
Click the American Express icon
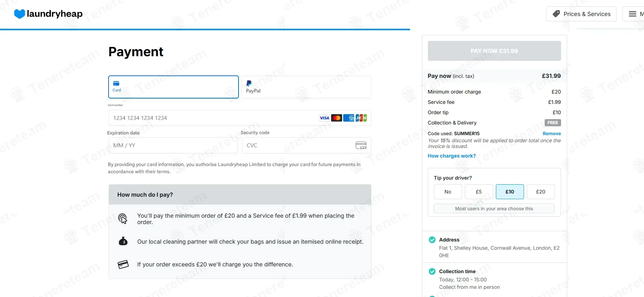(x=349, y=118)
